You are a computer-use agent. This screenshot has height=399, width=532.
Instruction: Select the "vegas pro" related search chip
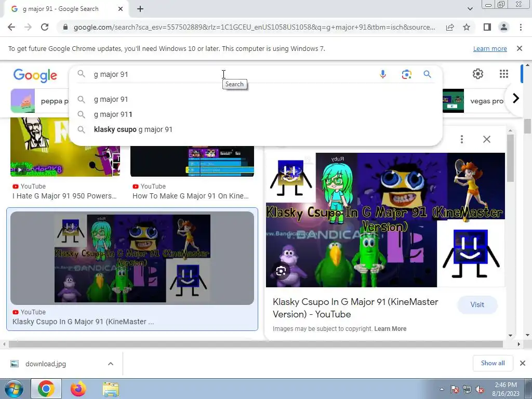tap(475, 101)
